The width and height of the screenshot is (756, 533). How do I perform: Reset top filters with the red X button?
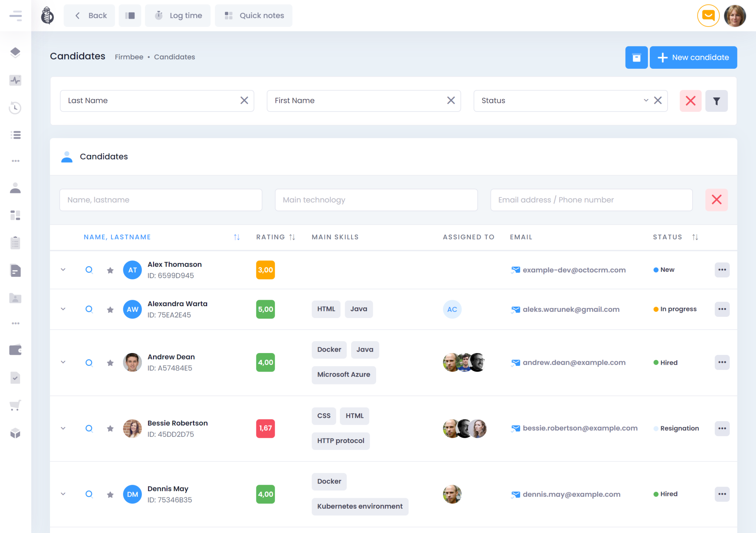pos(691,101)
